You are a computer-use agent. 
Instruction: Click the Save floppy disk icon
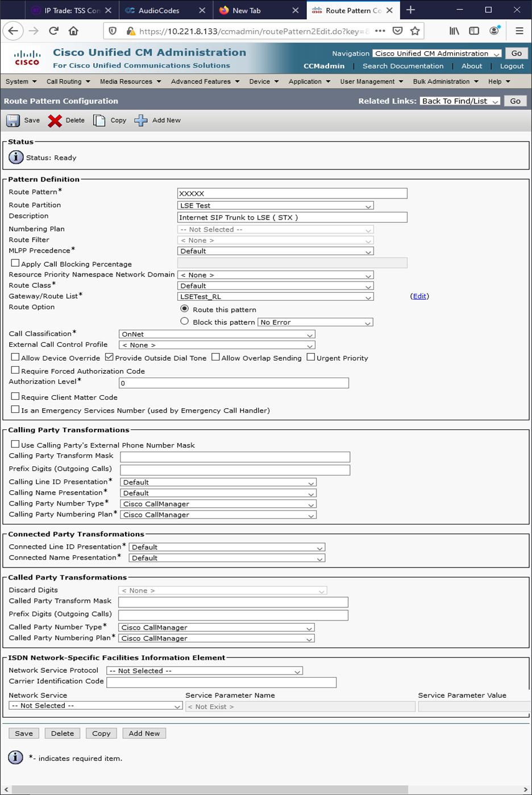13,121
